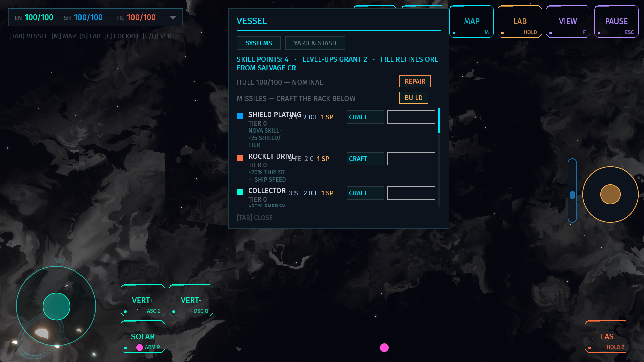The height and width of the screenshot is (362, 644).
Task: Descend using the VERT- button
Action: click(191, 300)
